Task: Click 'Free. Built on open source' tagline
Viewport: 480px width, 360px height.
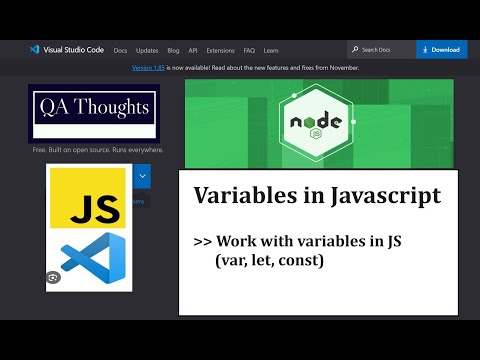Action: point(98,150)
